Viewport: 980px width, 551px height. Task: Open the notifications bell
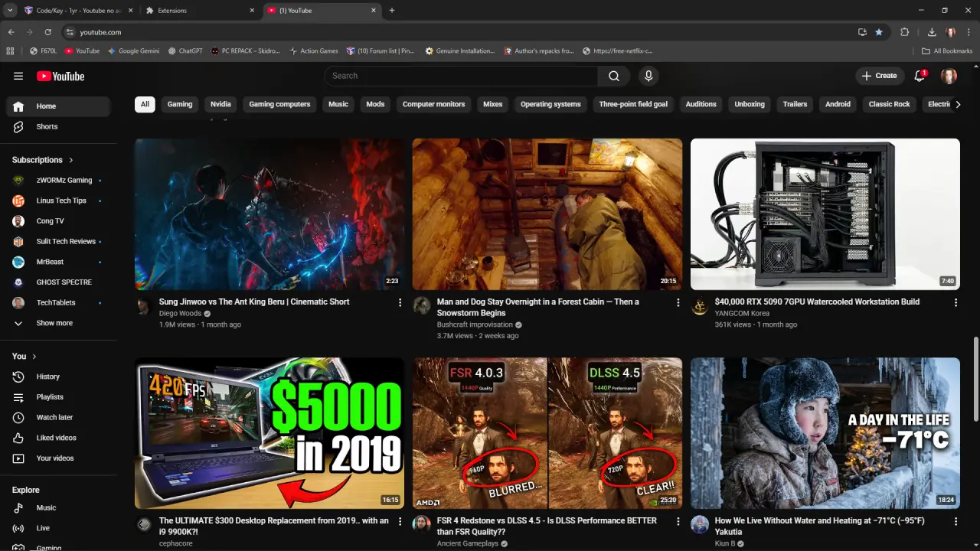(x=920, y=76)
